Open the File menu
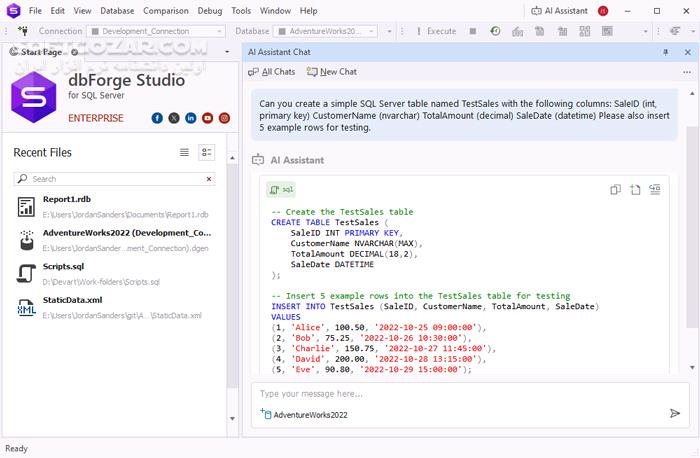Viewport: 700px width, 458px height. pyautogui.click(x=35, y=11)
